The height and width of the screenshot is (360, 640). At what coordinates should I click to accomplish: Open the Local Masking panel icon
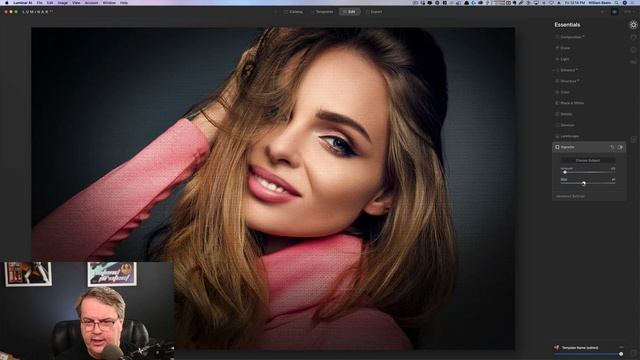coord(633,140)
